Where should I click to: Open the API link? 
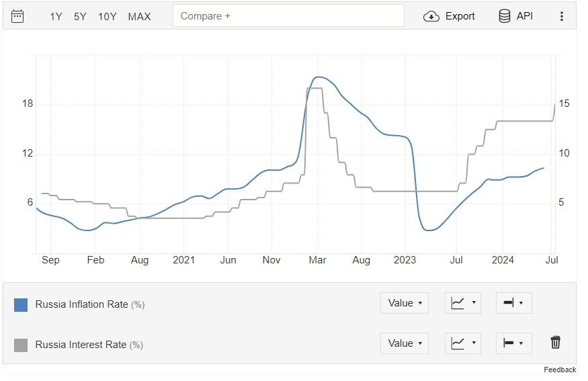(x=525, y=15)
